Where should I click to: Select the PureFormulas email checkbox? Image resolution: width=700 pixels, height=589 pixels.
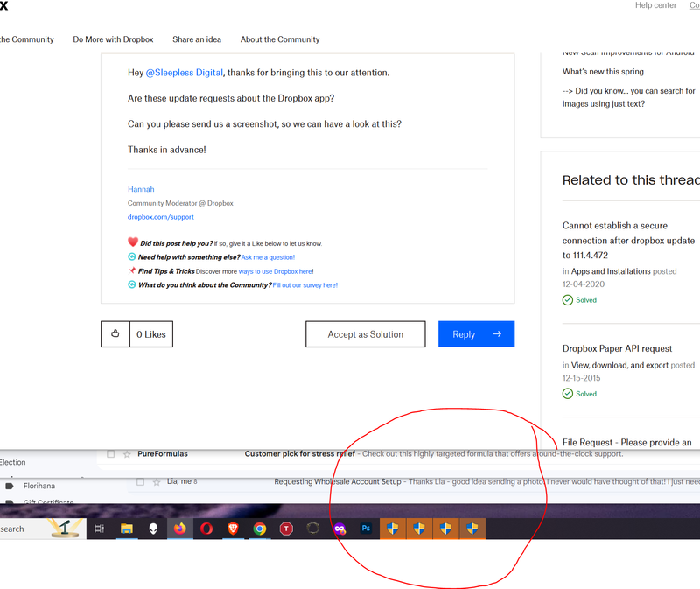tap(111, 454)
